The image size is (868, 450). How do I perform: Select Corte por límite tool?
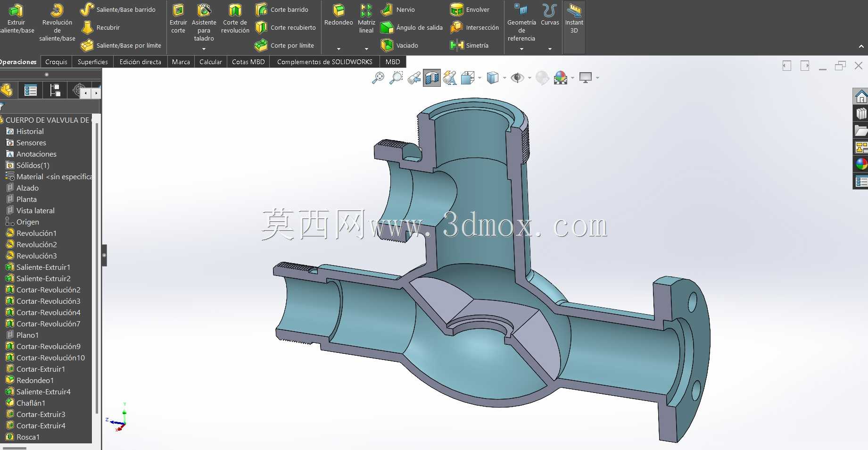(284, 45)
